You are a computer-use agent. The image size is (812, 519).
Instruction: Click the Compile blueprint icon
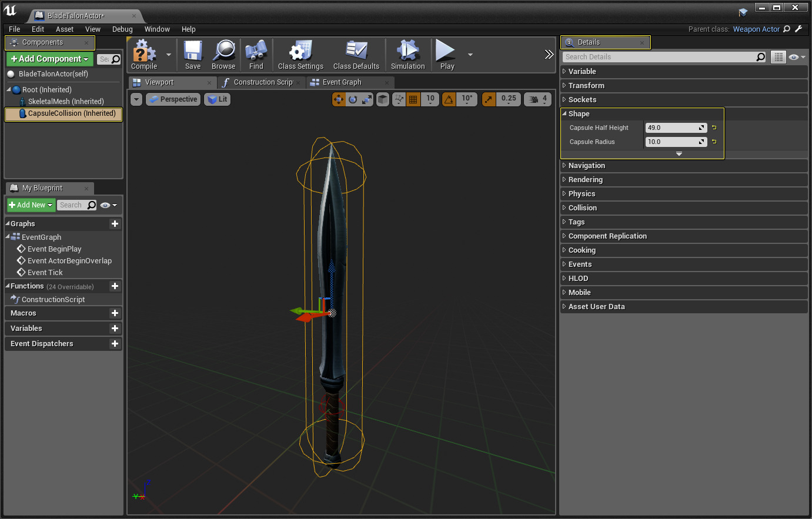click(144, 53)
